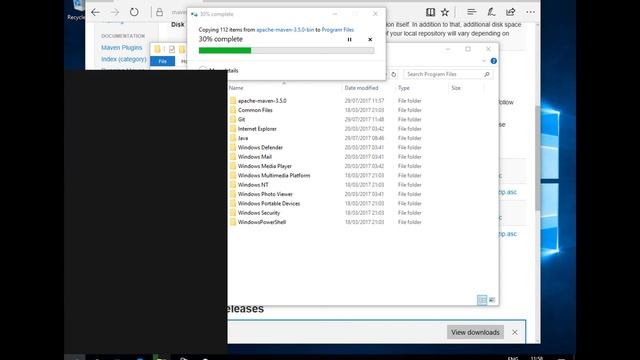Select the WindowsPowerShell folder
Image resolution: width=640 pixels, height=360 pixels.
[262, 222]
